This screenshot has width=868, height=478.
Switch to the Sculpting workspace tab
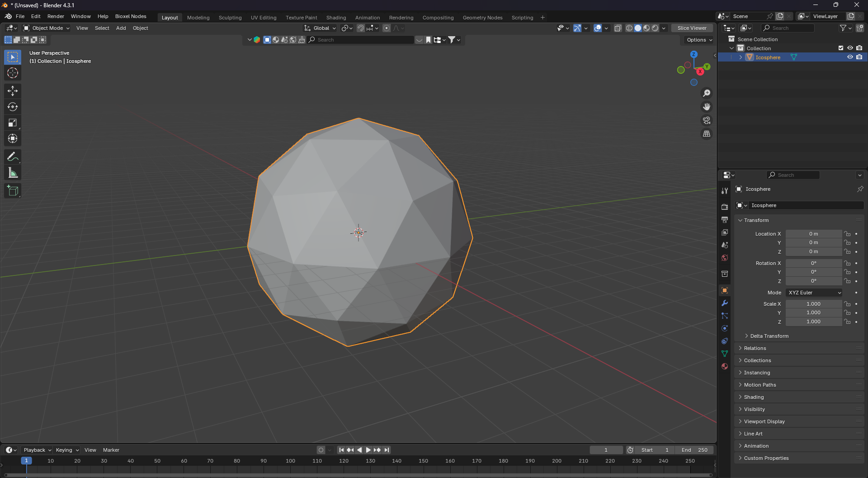click(230, 18)
